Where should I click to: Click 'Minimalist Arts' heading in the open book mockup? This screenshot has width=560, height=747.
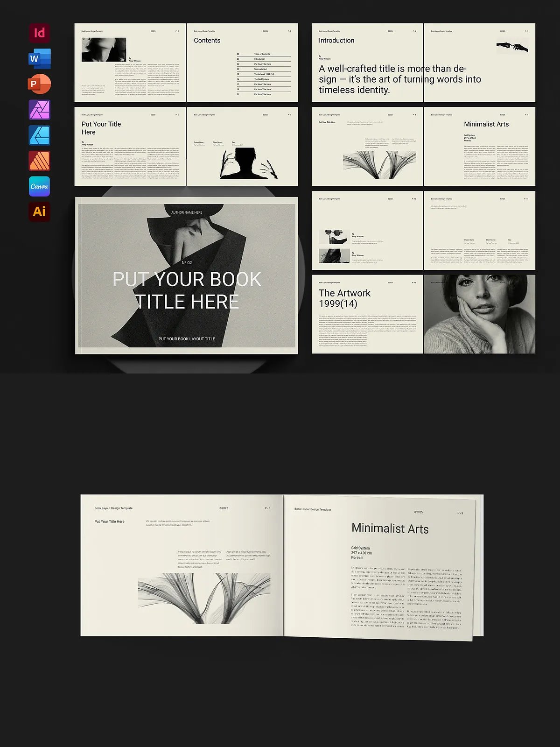[x=390, y=529]
